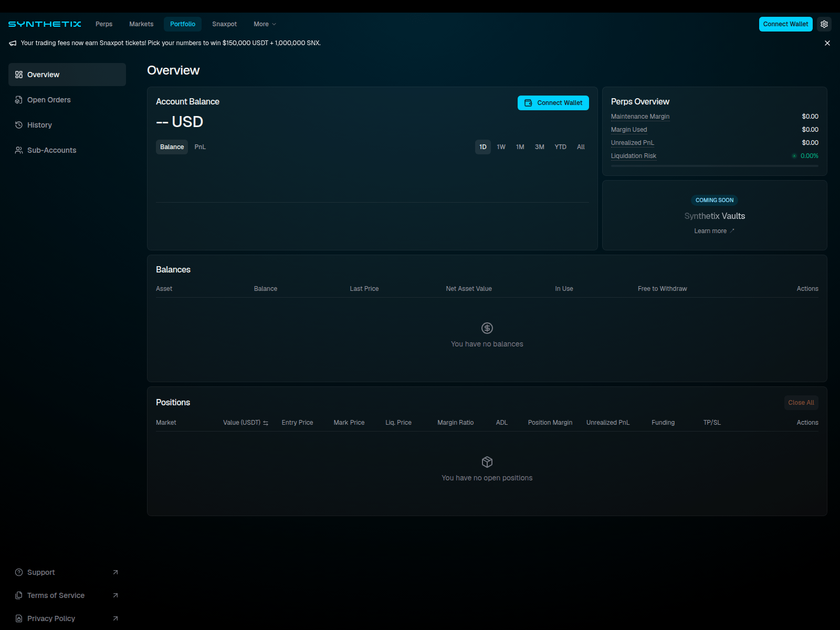Click Mark Price column header
Screen dimensions: 840x630
(349, 423)
